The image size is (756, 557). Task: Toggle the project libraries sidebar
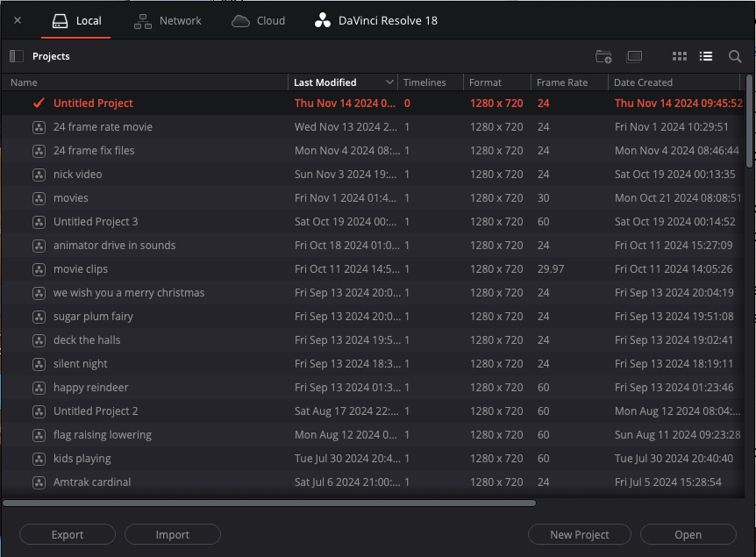click(x=17, y=56)
